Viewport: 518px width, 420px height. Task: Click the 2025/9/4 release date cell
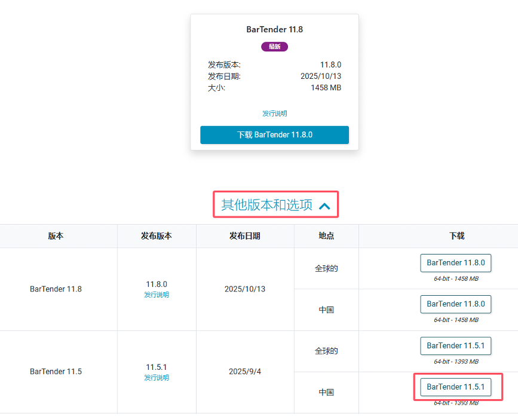pos(245,372)
